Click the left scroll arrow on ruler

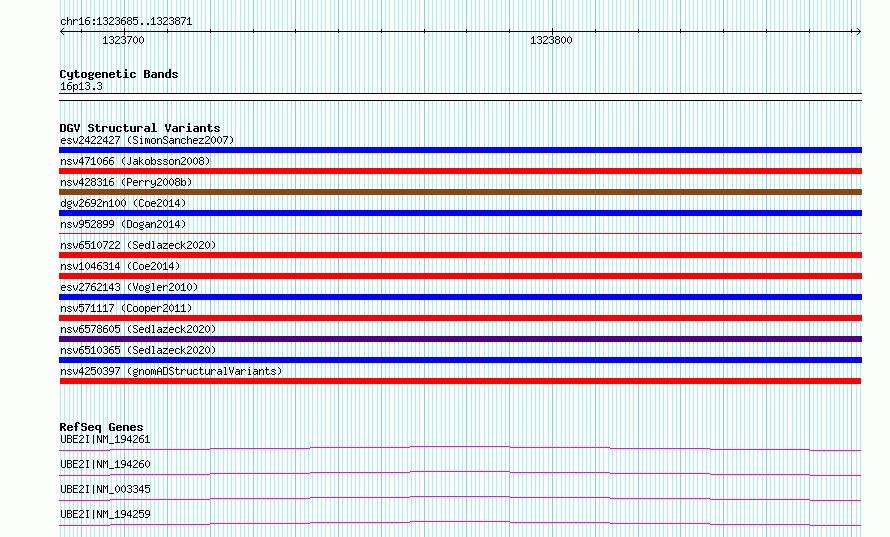coord(62,32)
